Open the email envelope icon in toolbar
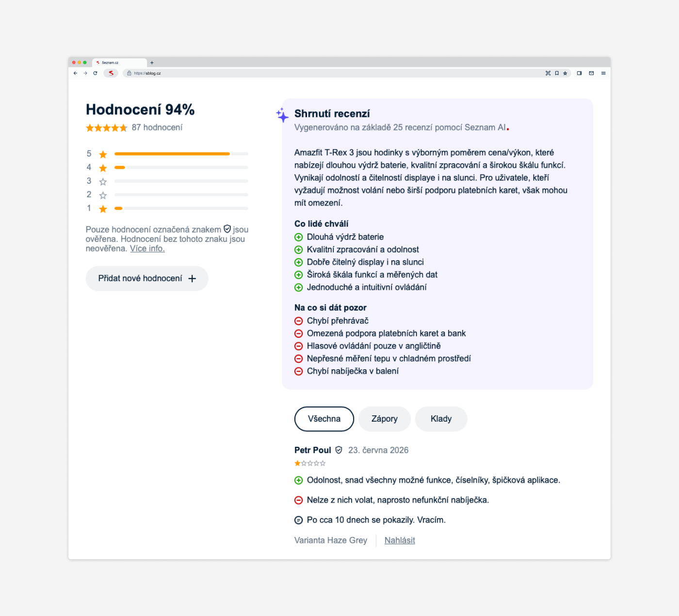 click(591, 73)
